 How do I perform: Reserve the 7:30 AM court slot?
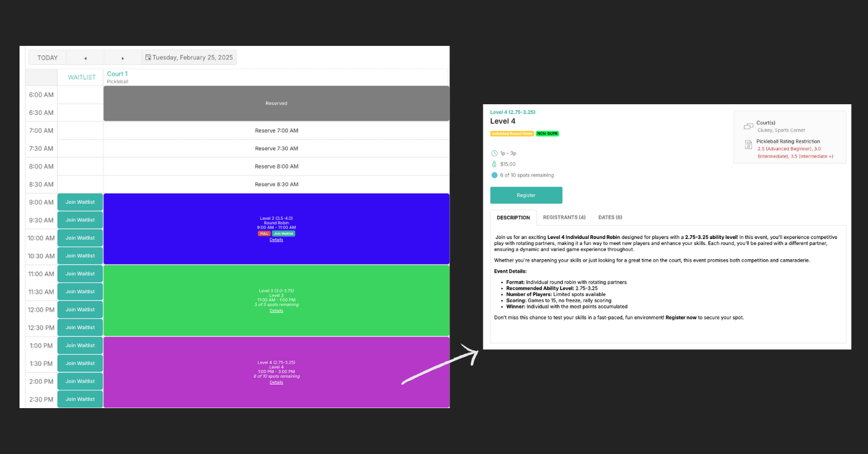point(276,148)
